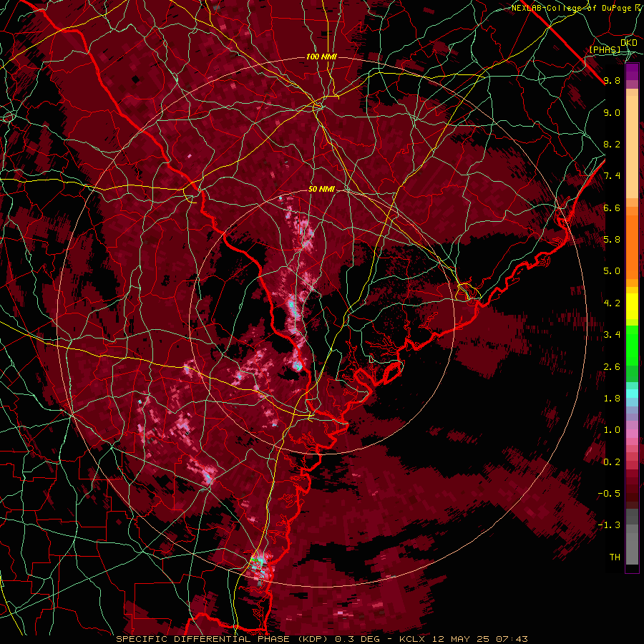Image resolution: width=644 pixels, height=644 pixels.
Task: Click the 2.6 value on color scale
Action: tap(612, 366)
